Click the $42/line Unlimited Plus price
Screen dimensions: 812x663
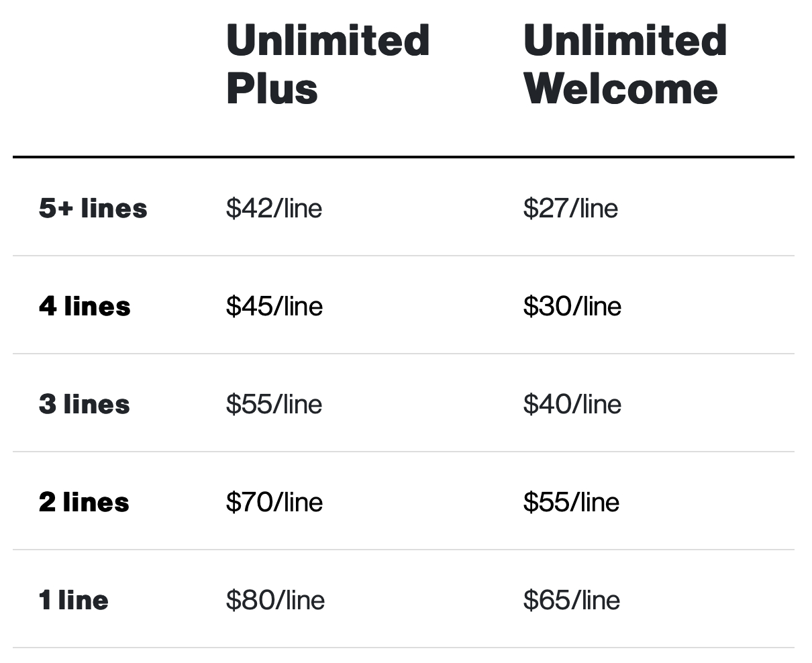click(274, 208)
